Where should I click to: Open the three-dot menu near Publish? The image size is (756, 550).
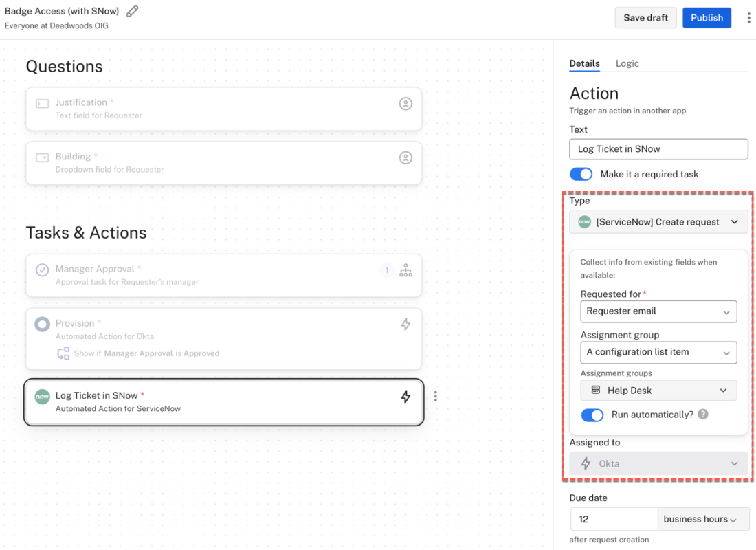[748, 18]
